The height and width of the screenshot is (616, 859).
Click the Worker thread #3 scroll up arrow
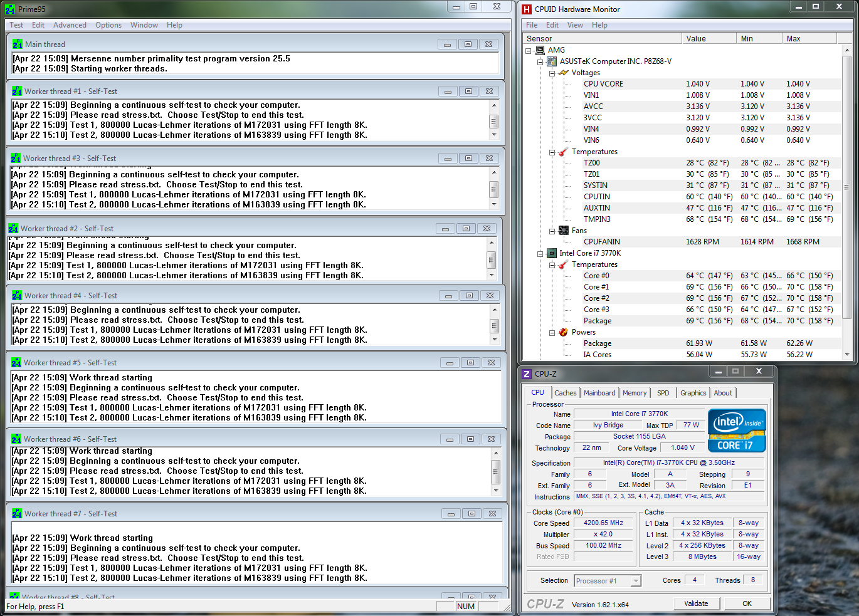(494, 172)
